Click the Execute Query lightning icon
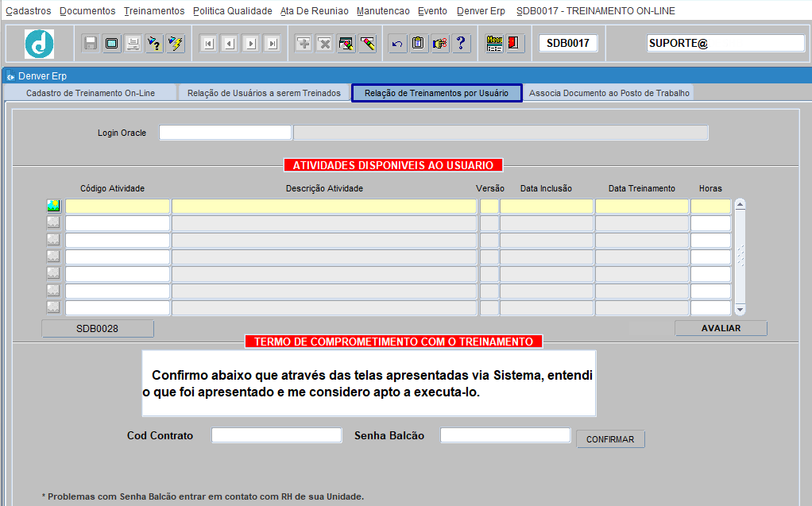This screenshot has height=506, width=812. coord(176,44)
